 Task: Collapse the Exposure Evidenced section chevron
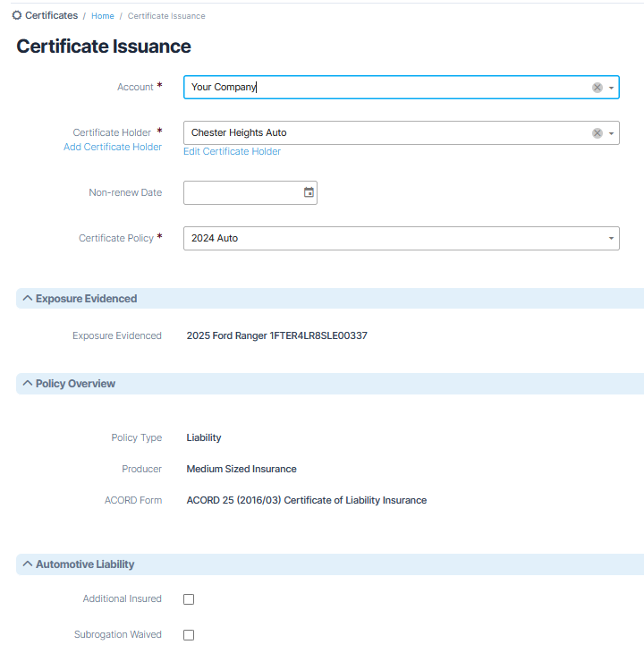(27, 299)
